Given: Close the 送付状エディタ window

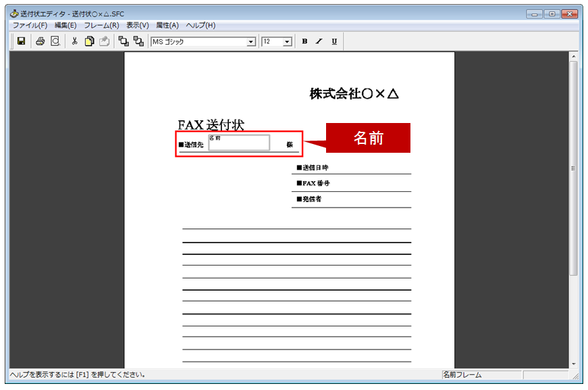Looking at the screenshot, I should point(570,14).
